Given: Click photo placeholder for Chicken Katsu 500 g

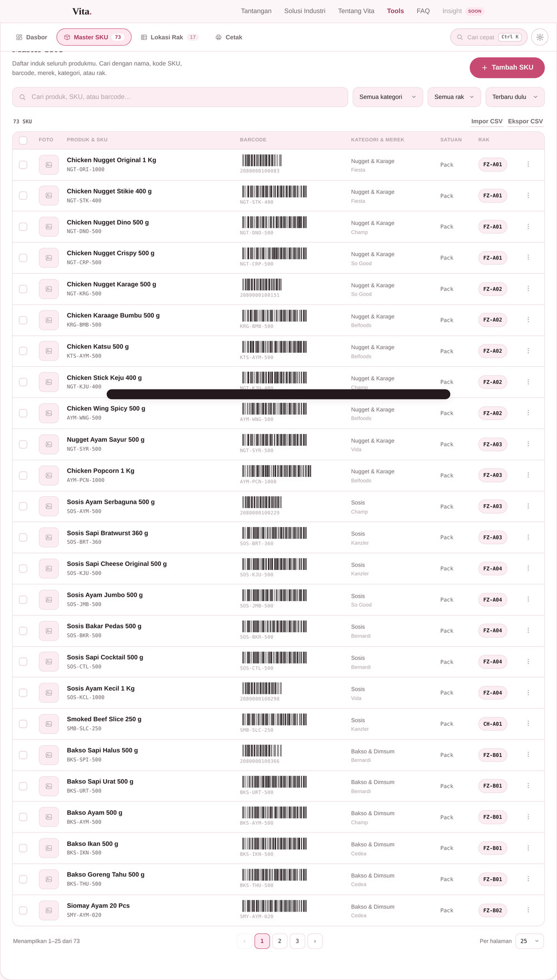Looking at the screenshot, I should coord(49,351).
